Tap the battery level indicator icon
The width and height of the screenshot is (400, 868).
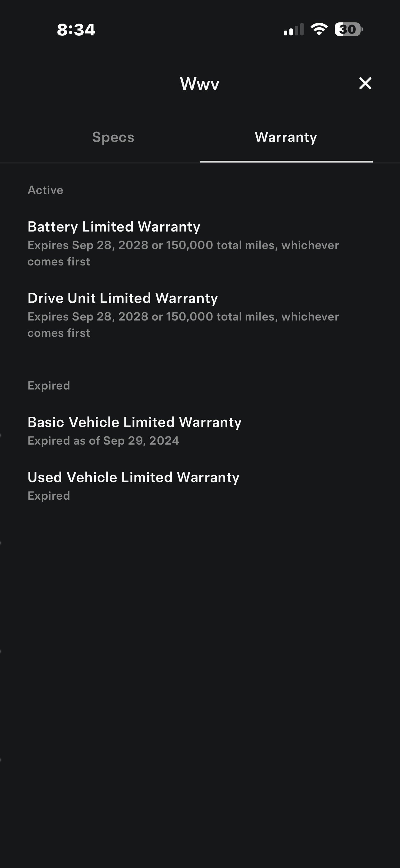[349, 29]
